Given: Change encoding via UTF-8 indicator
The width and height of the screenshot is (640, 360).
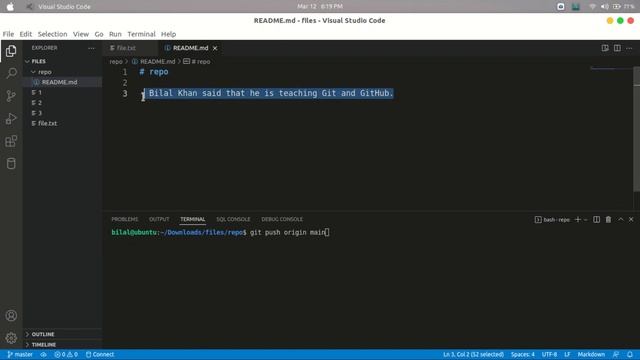Looking at the screenshot, I should click(x=549, y=354).
